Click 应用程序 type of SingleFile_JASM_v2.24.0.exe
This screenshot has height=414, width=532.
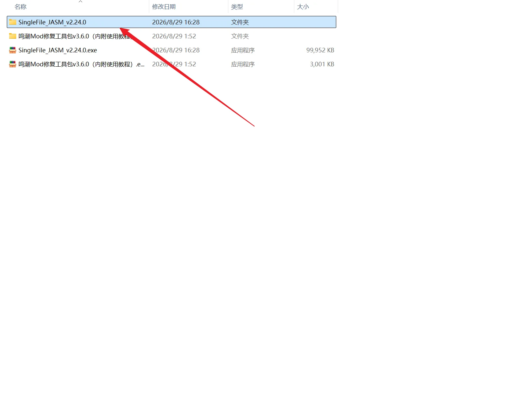[243, 50]
